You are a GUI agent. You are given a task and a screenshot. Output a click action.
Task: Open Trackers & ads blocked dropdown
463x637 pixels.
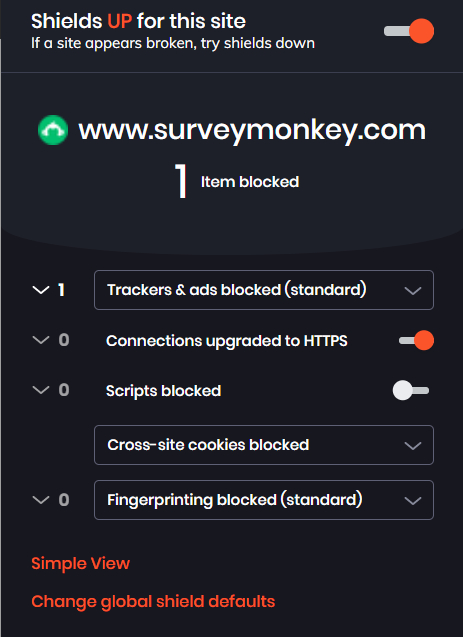[264, 290]
